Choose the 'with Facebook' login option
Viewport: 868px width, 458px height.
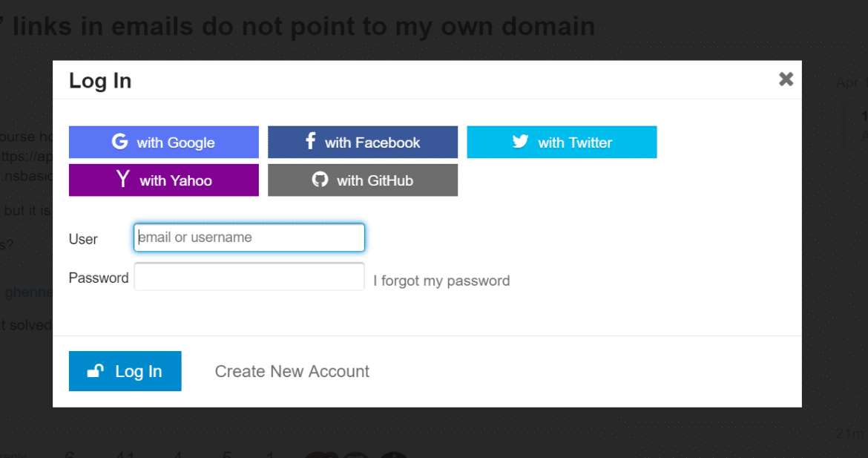tap(363, 143)
